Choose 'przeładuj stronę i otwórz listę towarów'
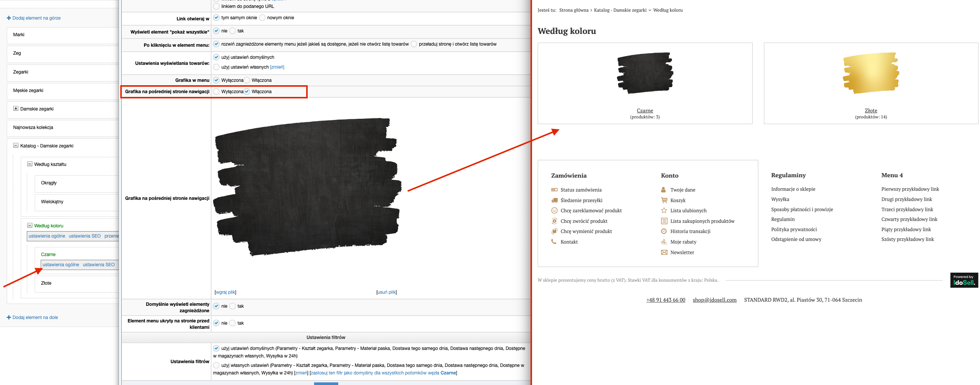Image resolution: width=980 pixels, height=385 pixels. pyautogui.click(x=414, y=44)
